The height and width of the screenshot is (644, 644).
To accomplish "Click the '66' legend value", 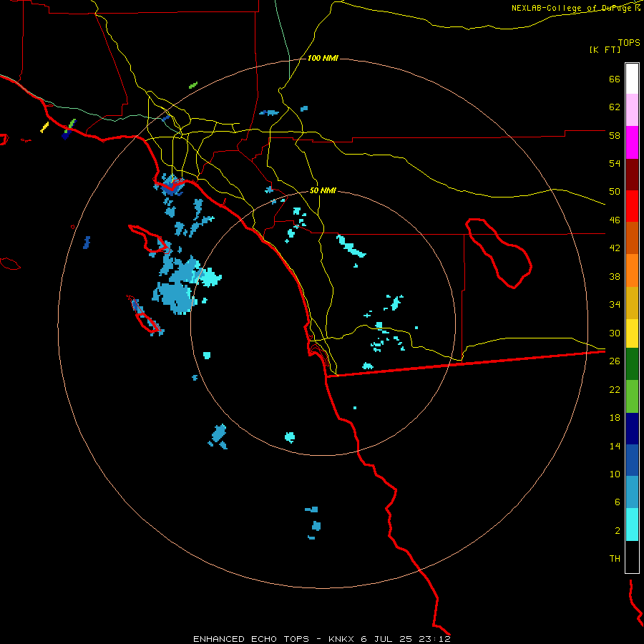I will (x=615, y=79).
